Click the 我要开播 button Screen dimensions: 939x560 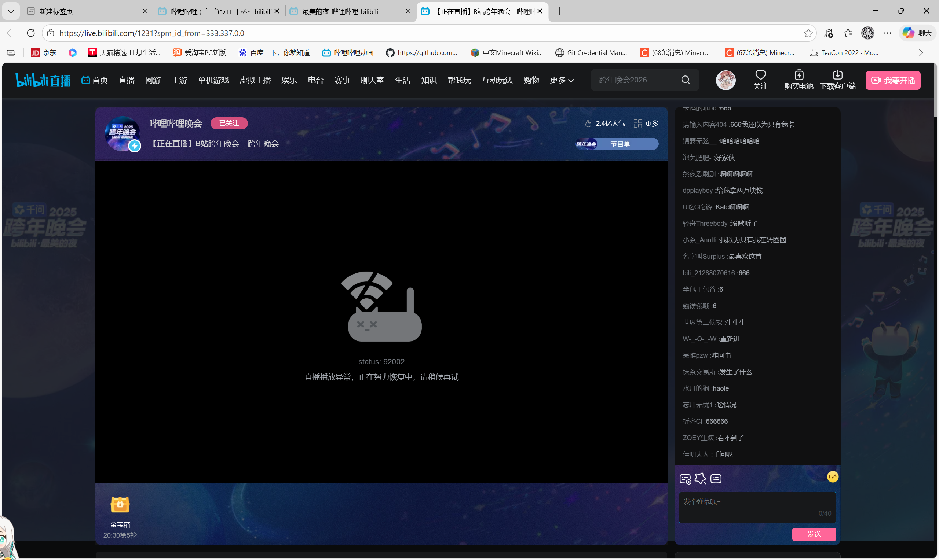click(x=892, y=80)
